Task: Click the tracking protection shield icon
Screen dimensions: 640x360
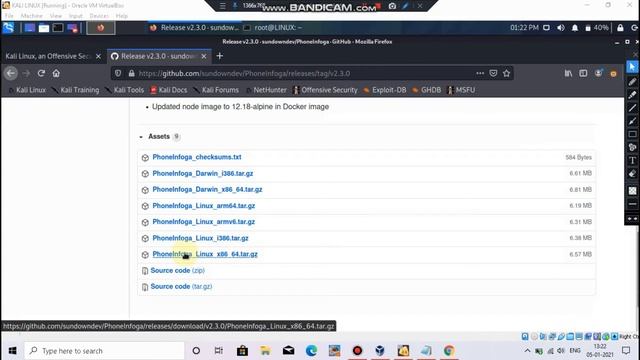Action: 118,73
